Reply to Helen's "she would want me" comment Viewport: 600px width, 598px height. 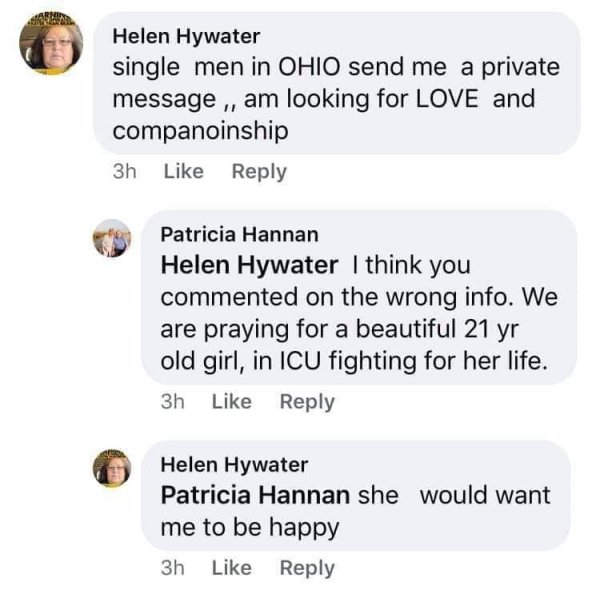click(307, 567)
